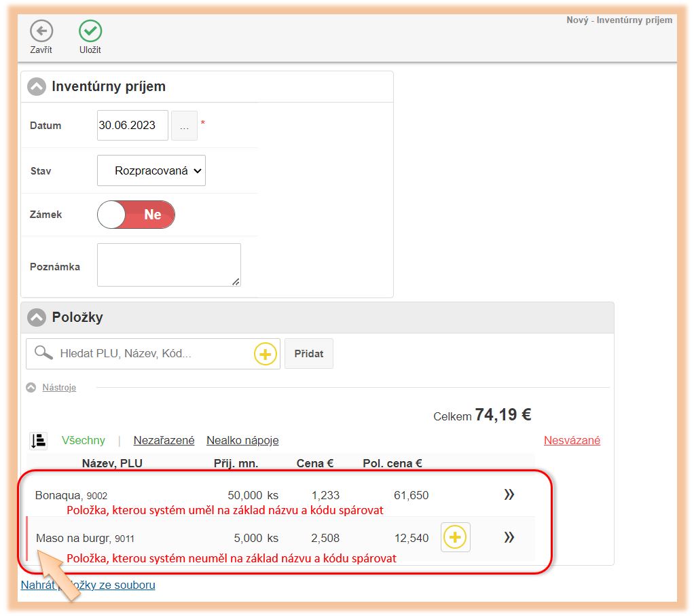Open the date picker ellipsis button
Screen dimensions: 694x616
coord(184,126)
